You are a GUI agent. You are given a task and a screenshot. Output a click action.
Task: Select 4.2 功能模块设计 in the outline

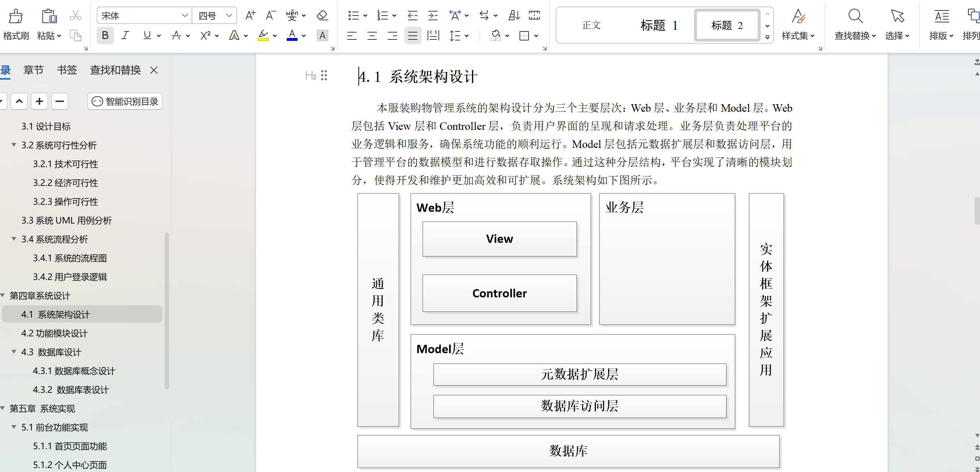tap(55, 333)
